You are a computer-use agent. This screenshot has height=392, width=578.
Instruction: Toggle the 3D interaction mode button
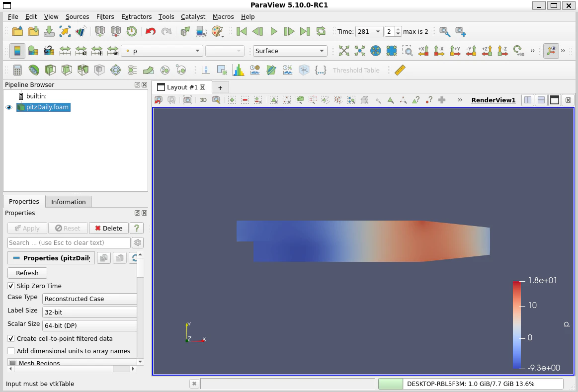coord(203,100)
